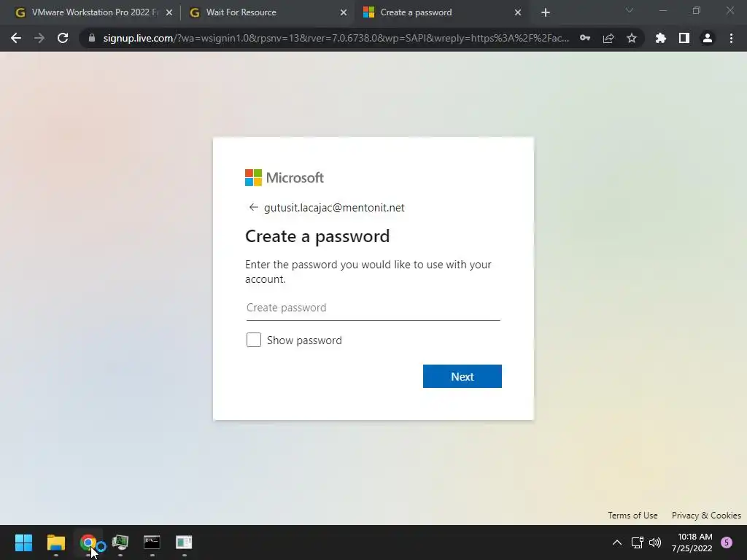
Task: Open File Explorer from taskbar
Action: click(55, 542)
